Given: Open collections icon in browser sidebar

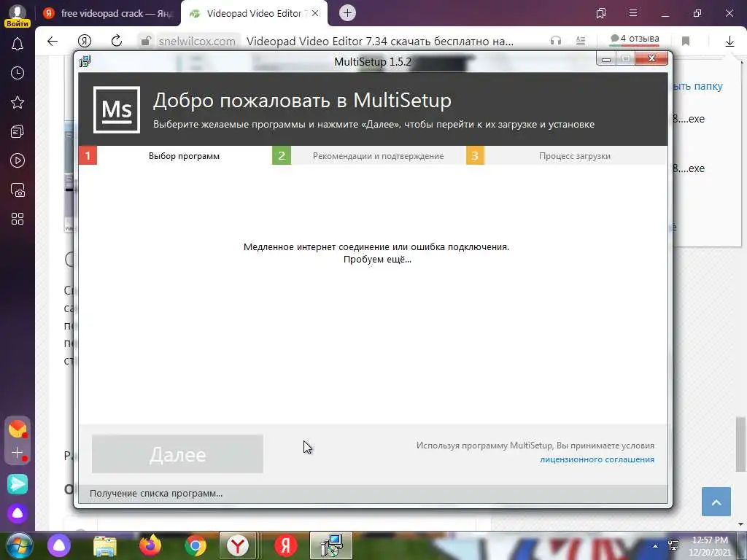Looking at the screenshot, I should click(18, 131).
